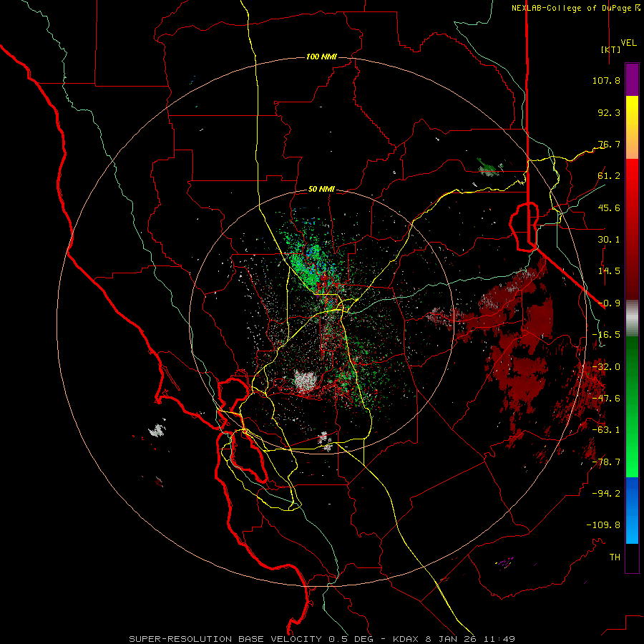Select the -32.0 velocity scale label

click(606, 367)
